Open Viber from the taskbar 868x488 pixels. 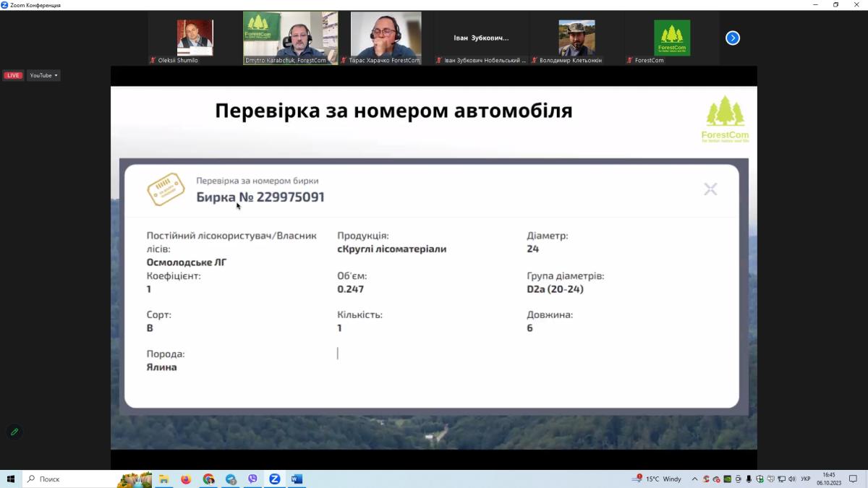[252, 479]
